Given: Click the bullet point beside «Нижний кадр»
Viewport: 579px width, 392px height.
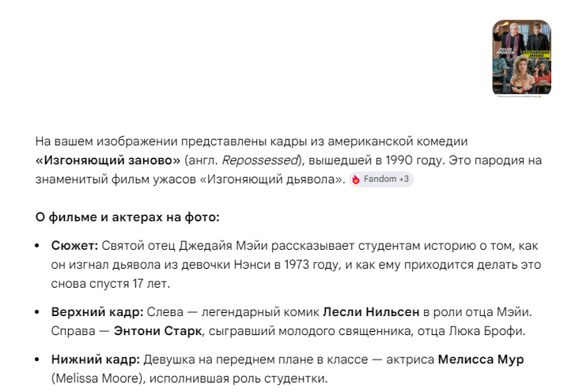Looking at the screenshot, I should pyautogui.click(x=37, y=359).
